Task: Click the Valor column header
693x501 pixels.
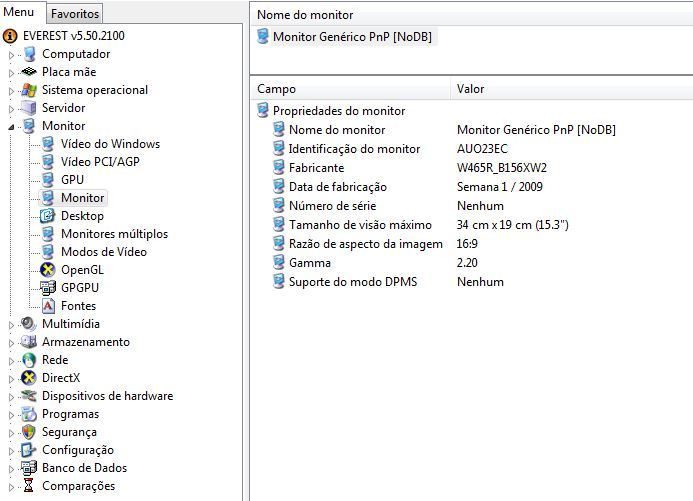Action: (572, 89)
